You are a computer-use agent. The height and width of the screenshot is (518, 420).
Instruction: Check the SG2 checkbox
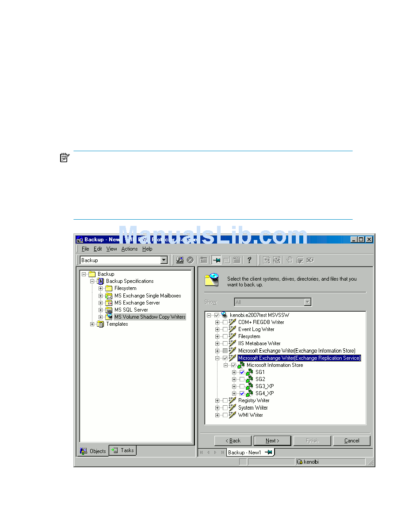(242, 379)
